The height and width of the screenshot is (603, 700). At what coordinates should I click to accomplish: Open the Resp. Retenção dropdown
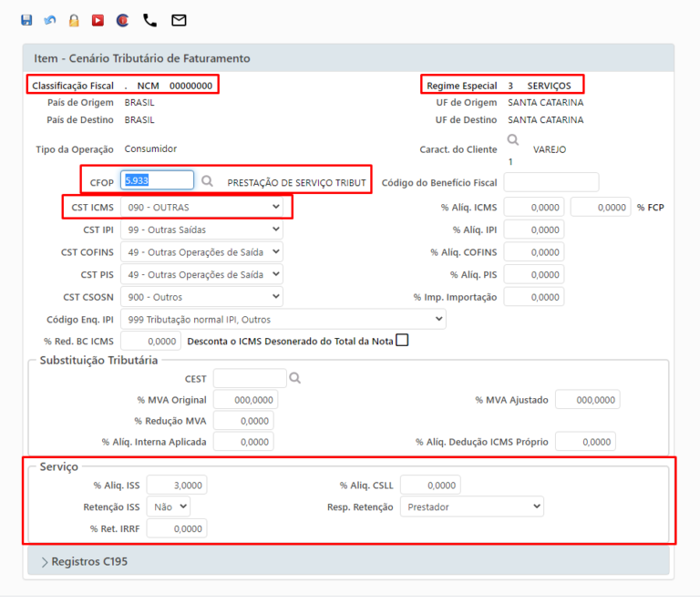[x=471, y=506]
